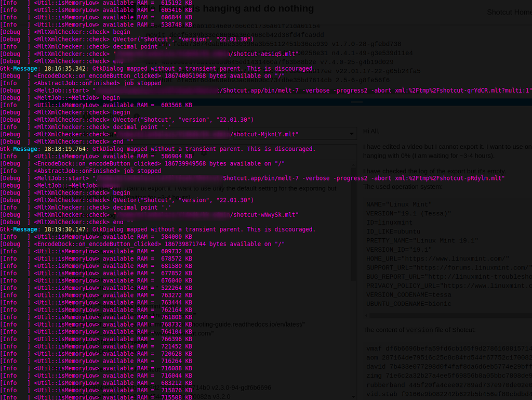532x400 pixels.
Task: Click 'PRETTY_NAME="Linux Mint 19.1"' in post
Action: tap(422, 241)
